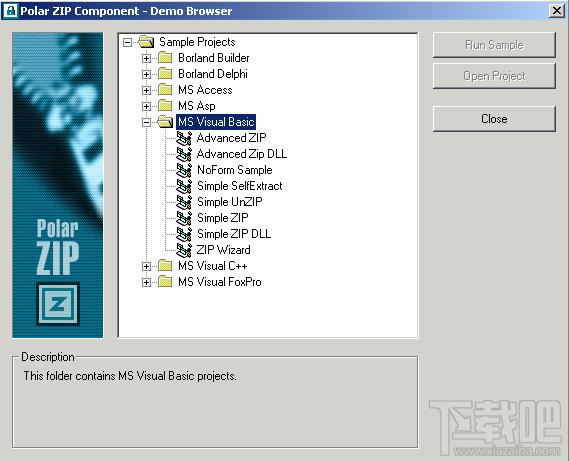Expand the Borland Builder node

pos(146,58)
